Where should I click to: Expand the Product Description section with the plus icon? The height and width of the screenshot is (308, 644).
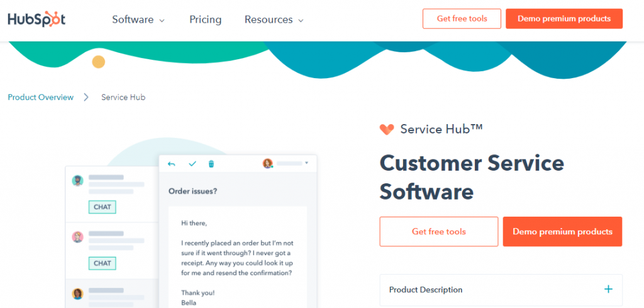click(608, 290)
